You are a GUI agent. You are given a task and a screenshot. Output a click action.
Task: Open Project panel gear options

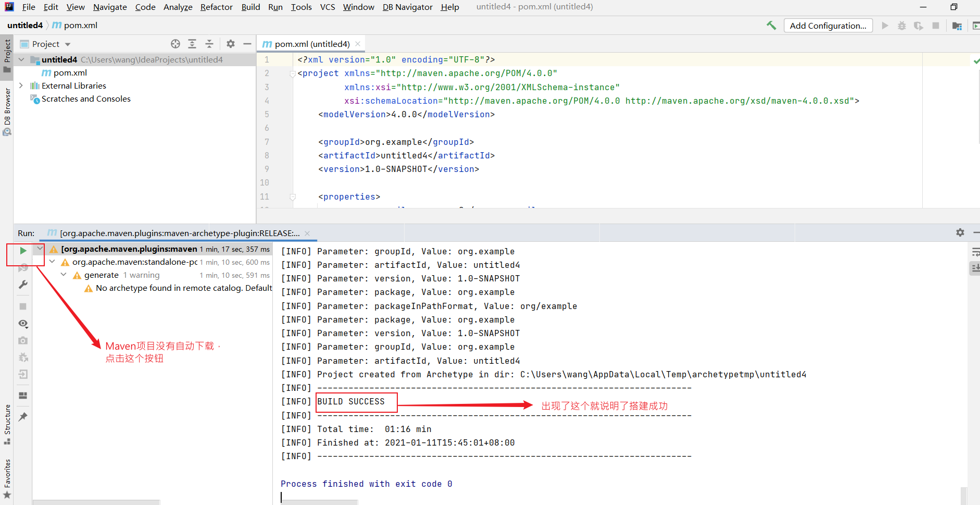click(x=231, y=44)
